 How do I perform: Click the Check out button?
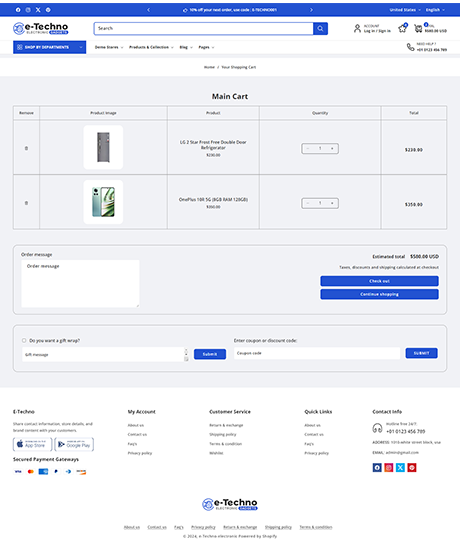379,281
